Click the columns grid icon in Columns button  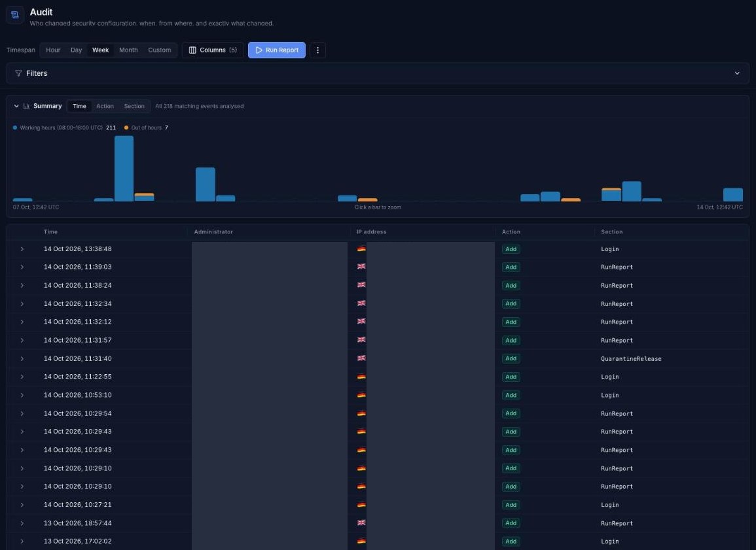(192, 50)
